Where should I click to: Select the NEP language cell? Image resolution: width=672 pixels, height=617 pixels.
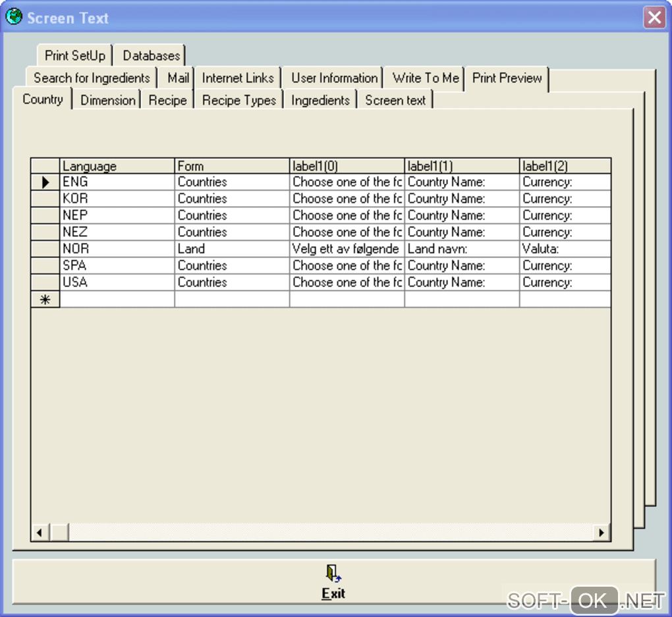117,215
